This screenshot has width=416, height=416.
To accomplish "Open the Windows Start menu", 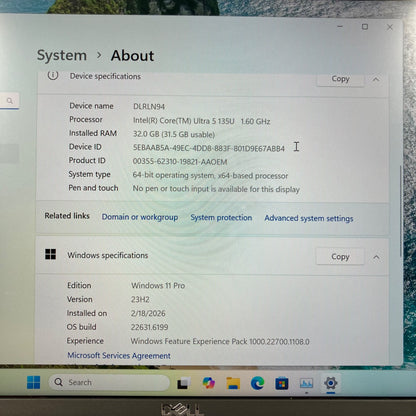I will pos(34,383).
